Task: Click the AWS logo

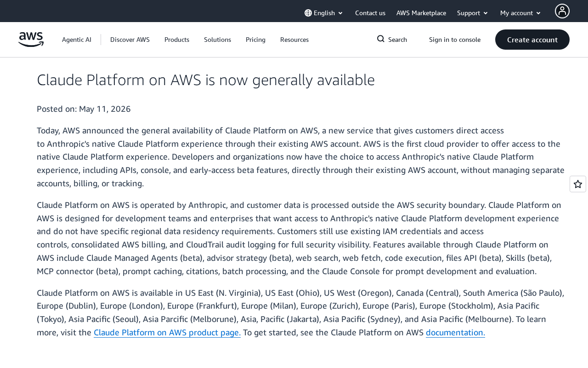Action: (x=31, y=40)
